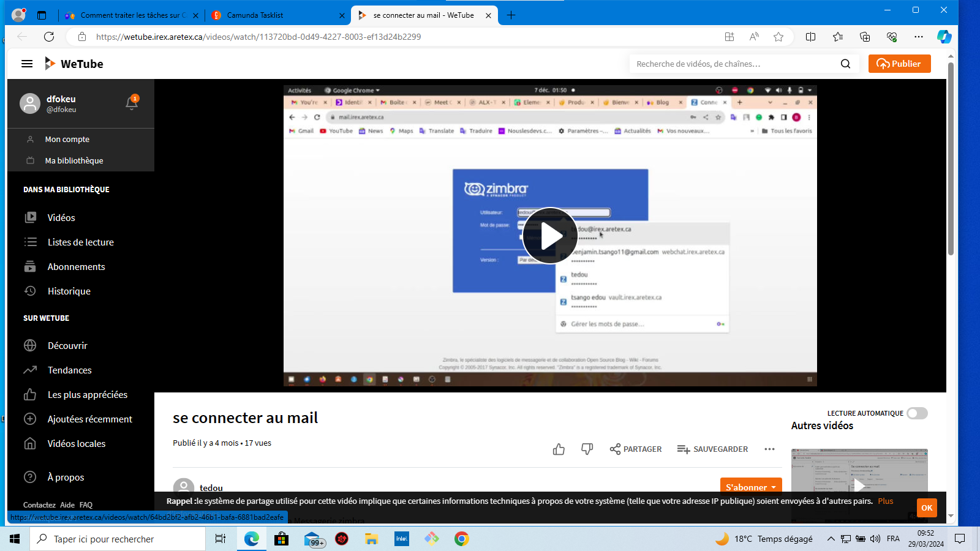Refresh the page

49,37
